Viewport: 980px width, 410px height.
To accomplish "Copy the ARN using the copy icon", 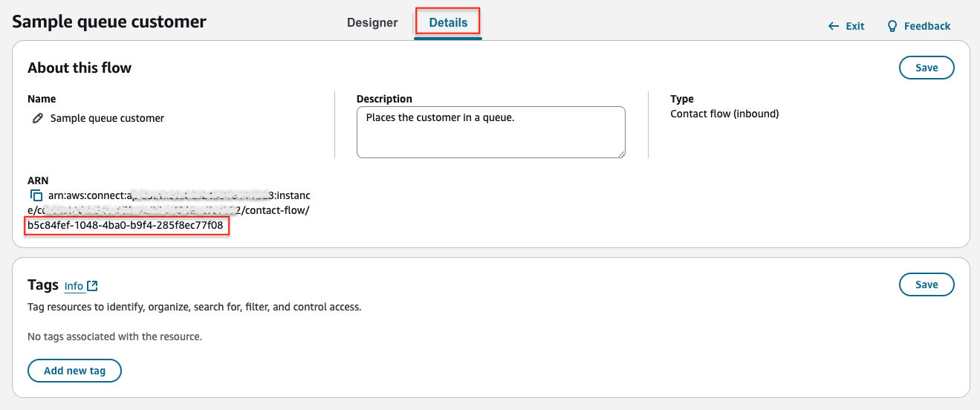I will (x=36, y=195).
